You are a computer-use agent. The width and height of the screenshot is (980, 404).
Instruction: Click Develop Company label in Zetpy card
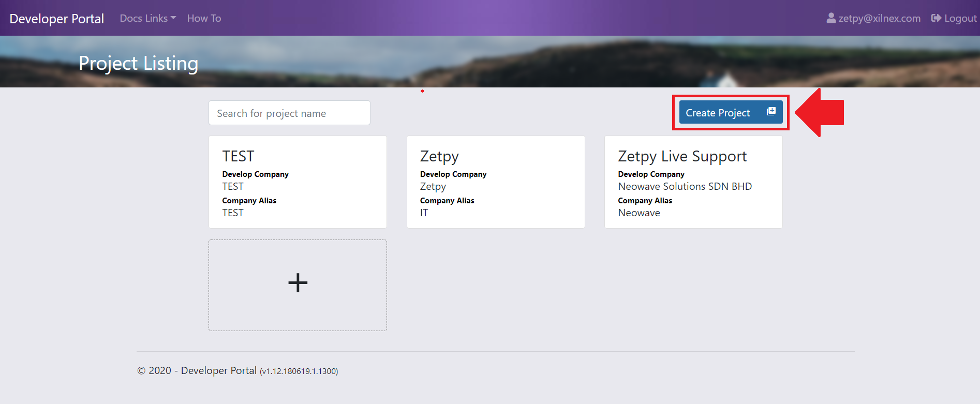coord(453,174)
